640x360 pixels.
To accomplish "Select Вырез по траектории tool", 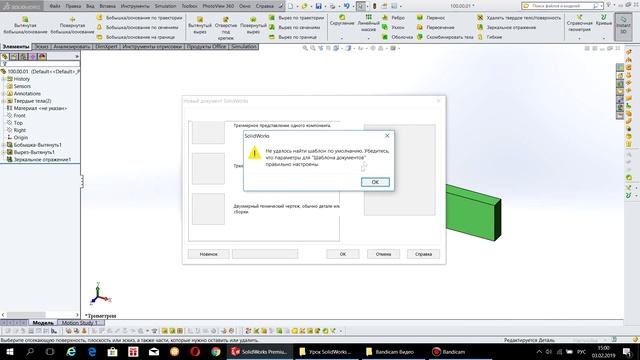I will pos(296,18).
